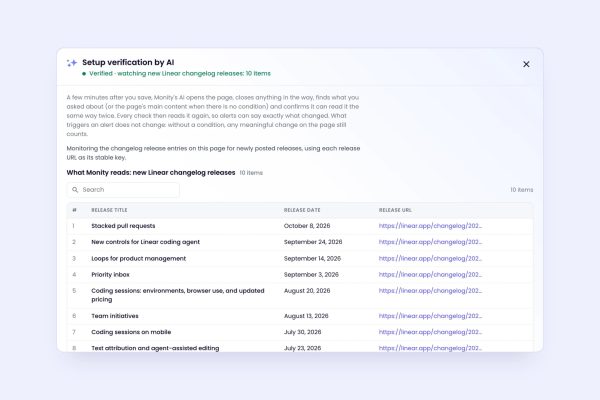Select the title 'Loops for product management'
600x400 pixels.
click(x=139, y=258)
